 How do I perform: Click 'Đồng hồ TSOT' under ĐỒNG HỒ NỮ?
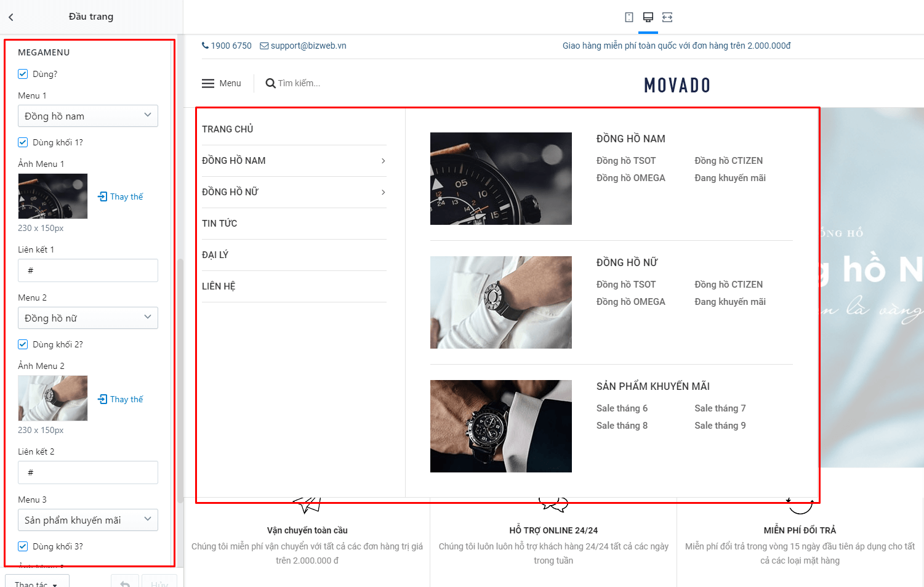626,285
